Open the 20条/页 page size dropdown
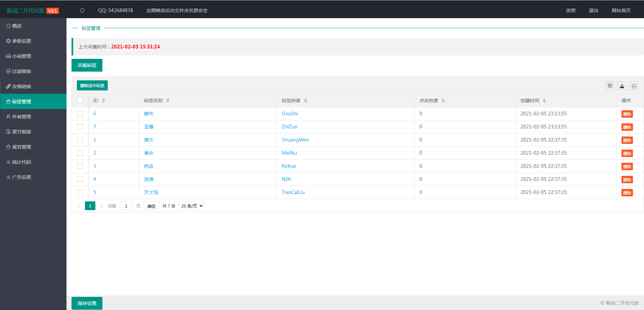Screen dimensions: 644x310 pyautogui.click(x=191, y=206)
